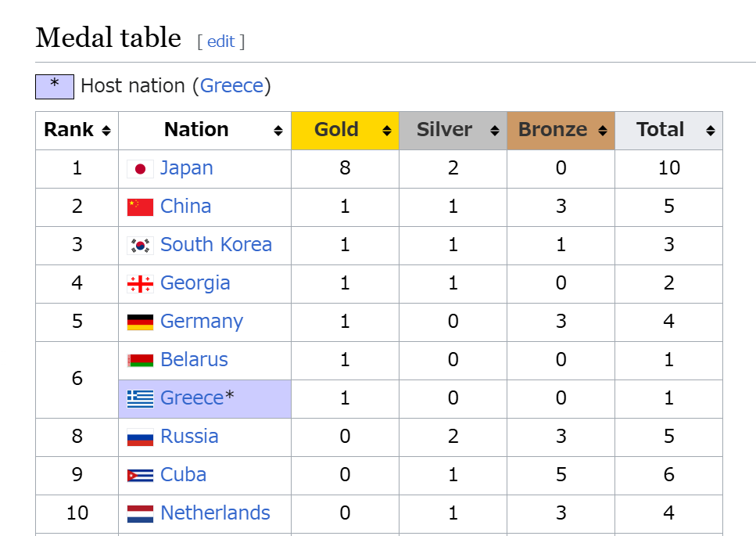
Task: Click the Germany flag icon
Action: point(140,322)
